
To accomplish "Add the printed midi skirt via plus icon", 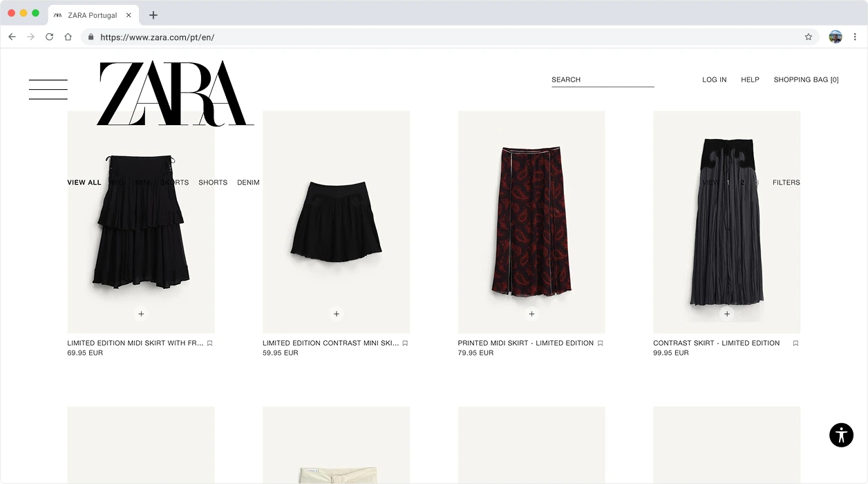I will point(531,314).
